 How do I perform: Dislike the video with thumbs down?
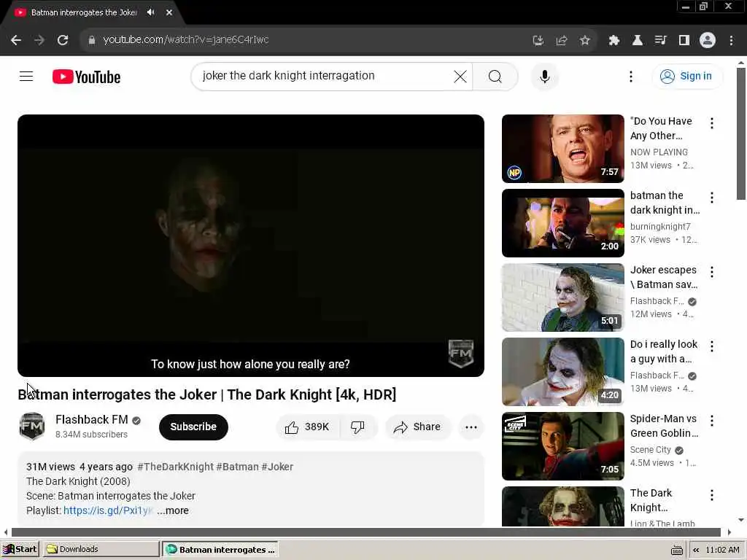(357, 427)
